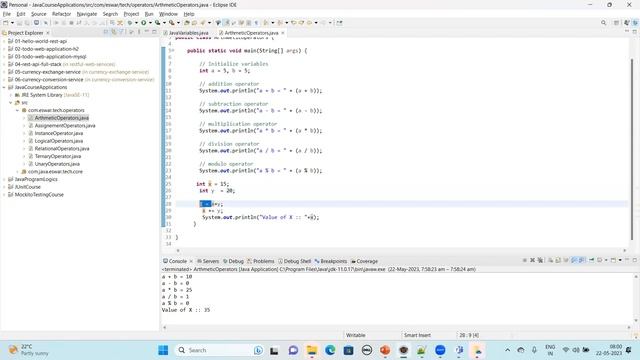Open the Open Perspective toolbar icon
This screenshot has height=360, width=640.
click(616, 23)
